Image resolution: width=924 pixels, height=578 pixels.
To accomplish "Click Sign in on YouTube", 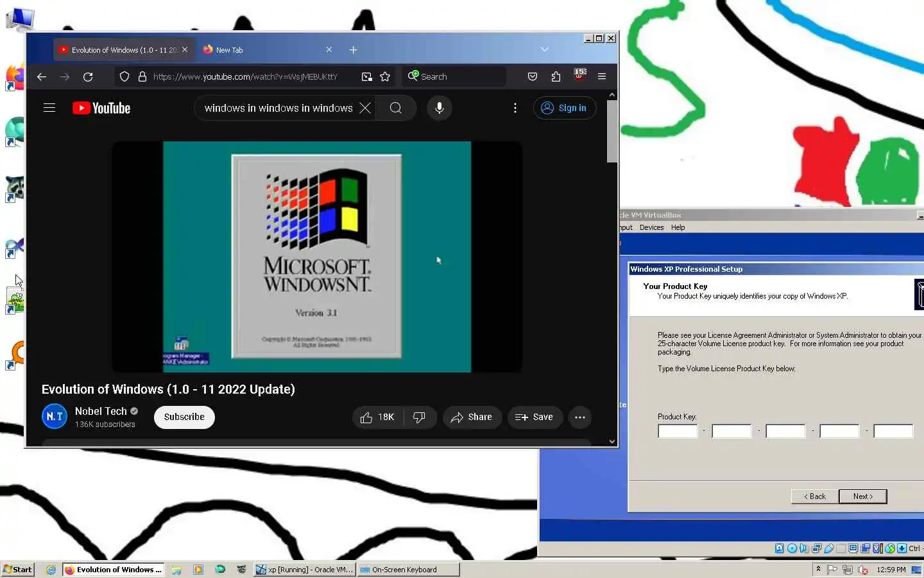I will 565,108.
